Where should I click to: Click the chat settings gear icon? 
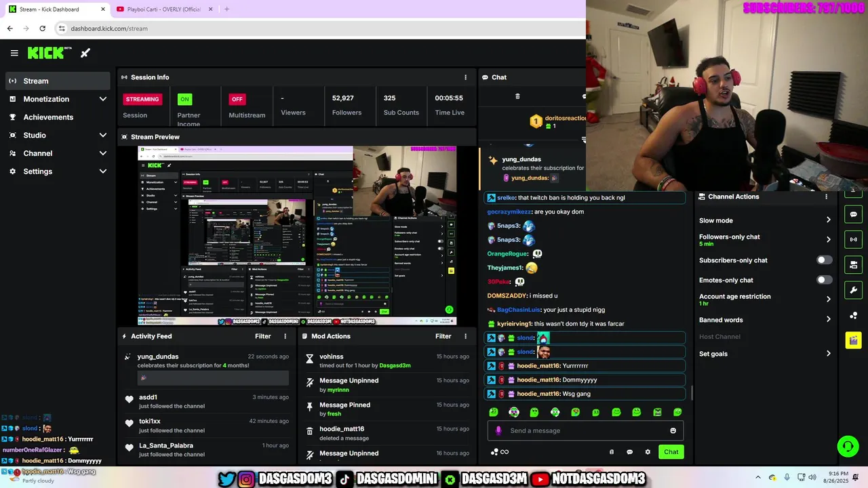pyautogui.click(x=648, y=452)
